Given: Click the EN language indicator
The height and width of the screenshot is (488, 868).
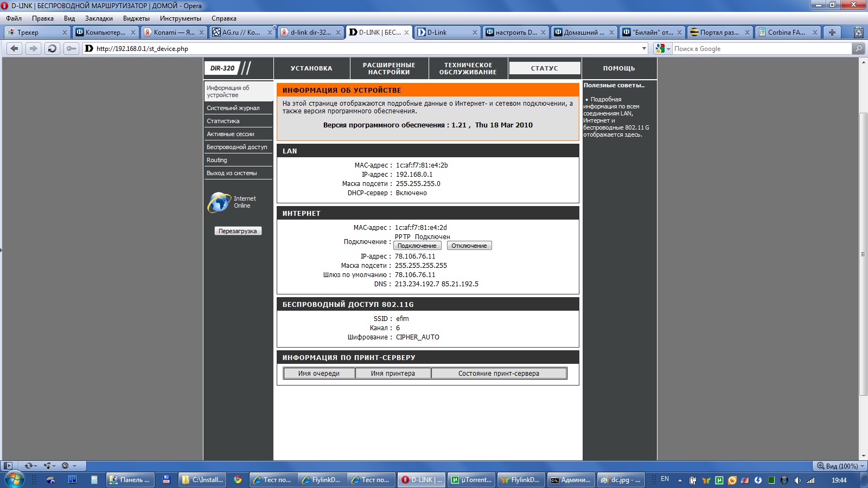Looking at the screenshot, I should point(665,479).
